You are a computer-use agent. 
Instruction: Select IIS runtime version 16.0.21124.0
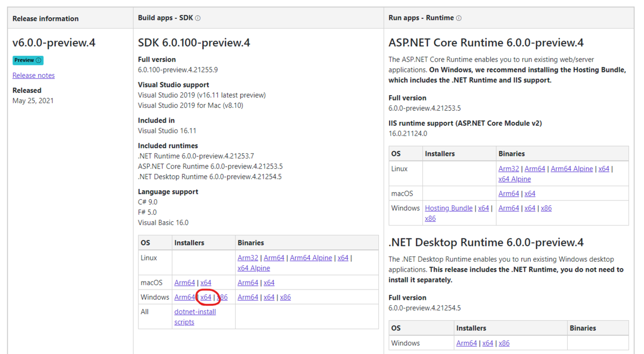(408, 133)
